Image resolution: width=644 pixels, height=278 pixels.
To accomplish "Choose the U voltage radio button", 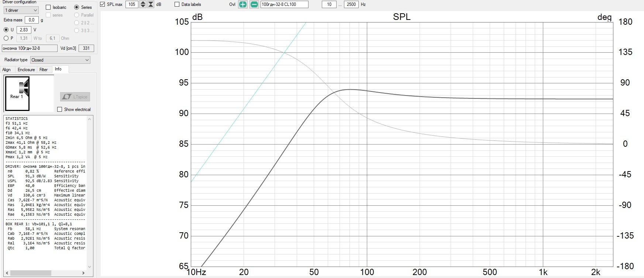I will point(6,30).
